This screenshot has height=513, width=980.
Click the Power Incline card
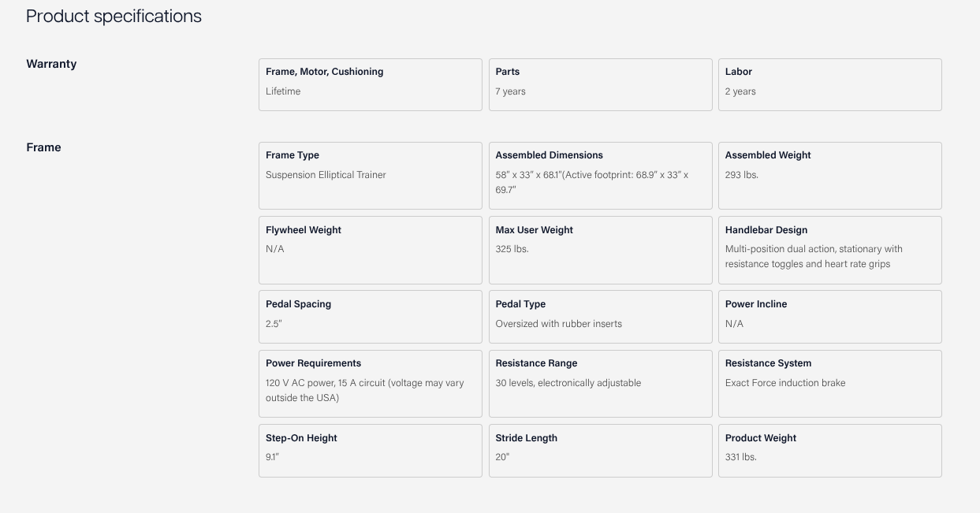click(x=829, y=316)
